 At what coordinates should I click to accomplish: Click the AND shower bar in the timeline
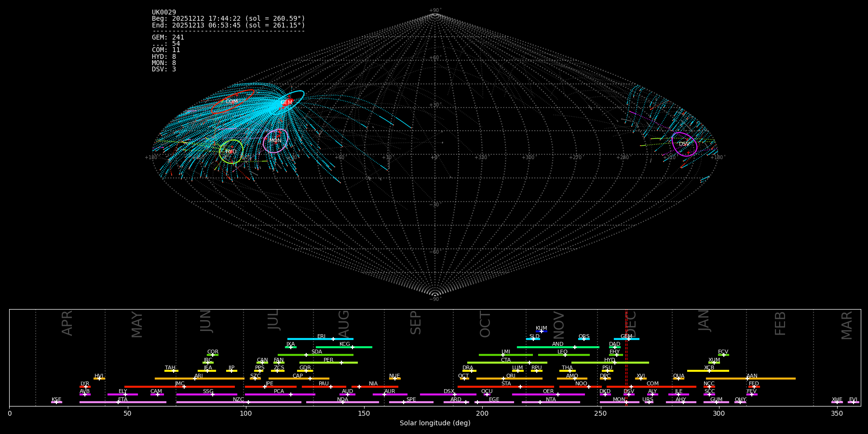[x=558, y=347]
